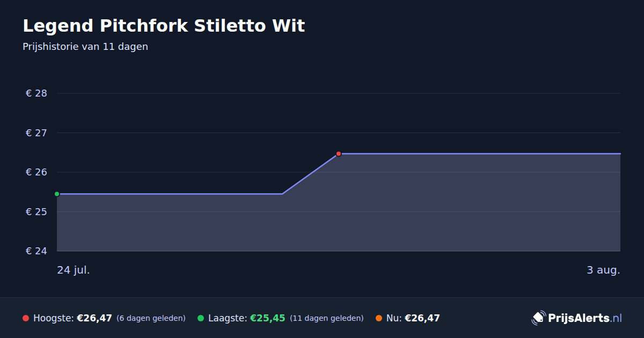644x338 pixels.
Task: Click the € 28 axis label
Action: pos(36,93)
